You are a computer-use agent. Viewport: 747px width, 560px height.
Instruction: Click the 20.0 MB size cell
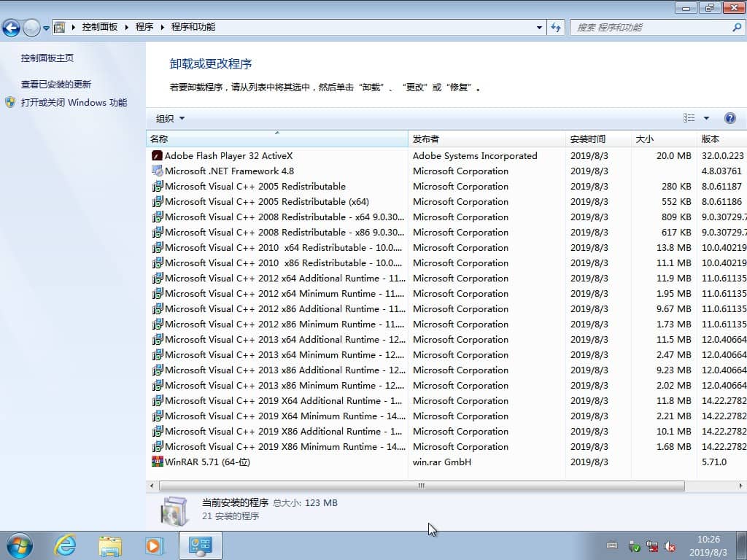(673, 156)
